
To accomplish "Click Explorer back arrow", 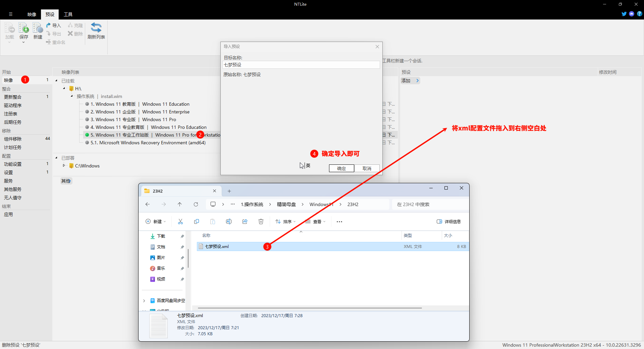I will coord(148,204).
